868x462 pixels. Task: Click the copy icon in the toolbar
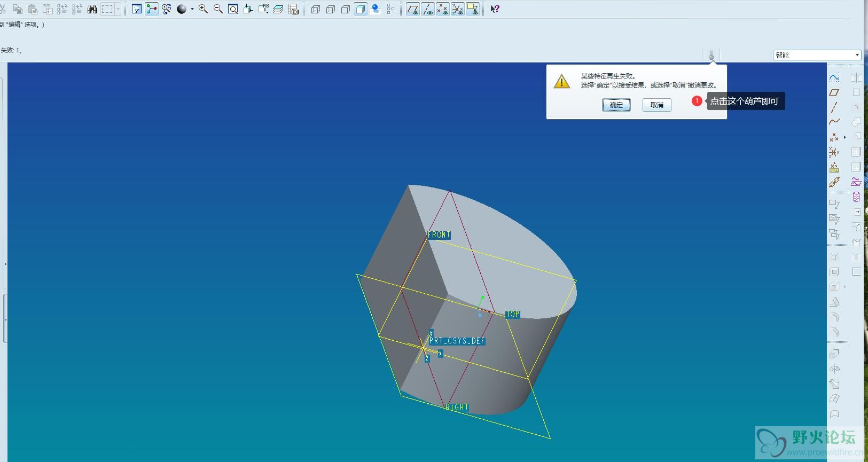[18, 9]
